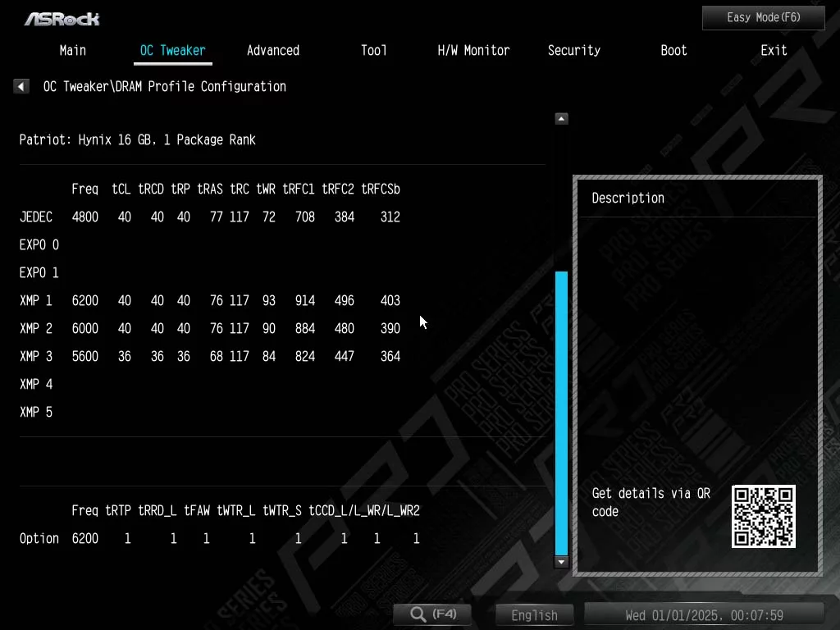840x630 pixels.
Task: Click the scrollbar up arrow
Action: [561, 119]
